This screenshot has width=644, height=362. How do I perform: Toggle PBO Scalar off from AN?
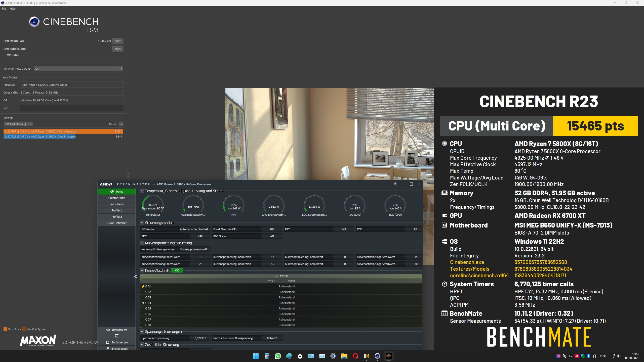coord(272,236)
